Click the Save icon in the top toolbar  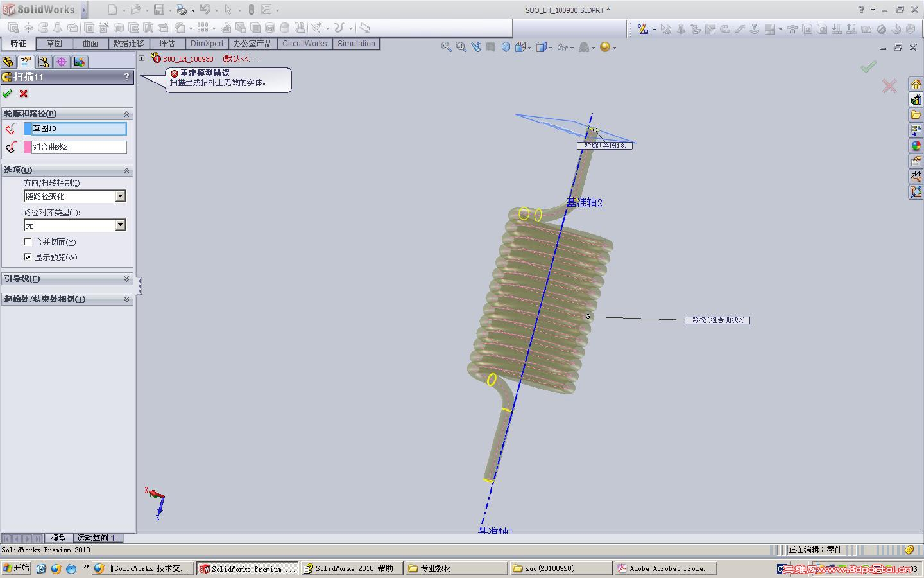coord(158,10)
